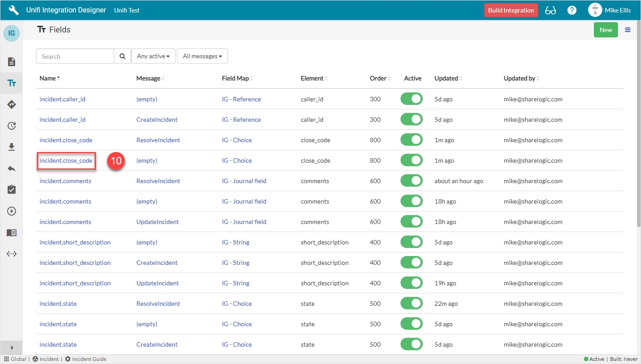Toggle Active switch for first incident.caller_id row
641x364 pixels.
411,99
